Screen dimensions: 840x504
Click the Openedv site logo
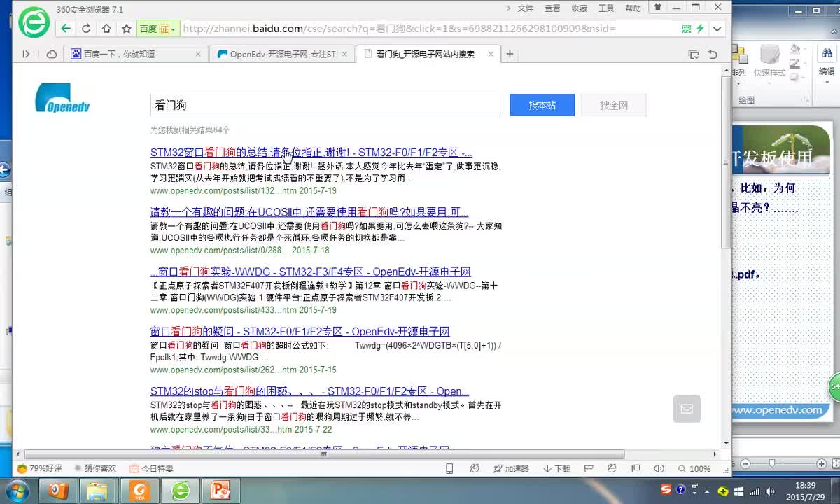coord(62,97)
